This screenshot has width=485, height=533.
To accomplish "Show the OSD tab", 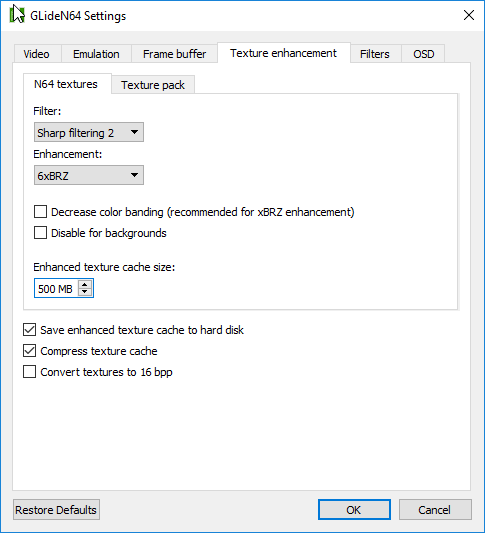I will click(423, 54).
